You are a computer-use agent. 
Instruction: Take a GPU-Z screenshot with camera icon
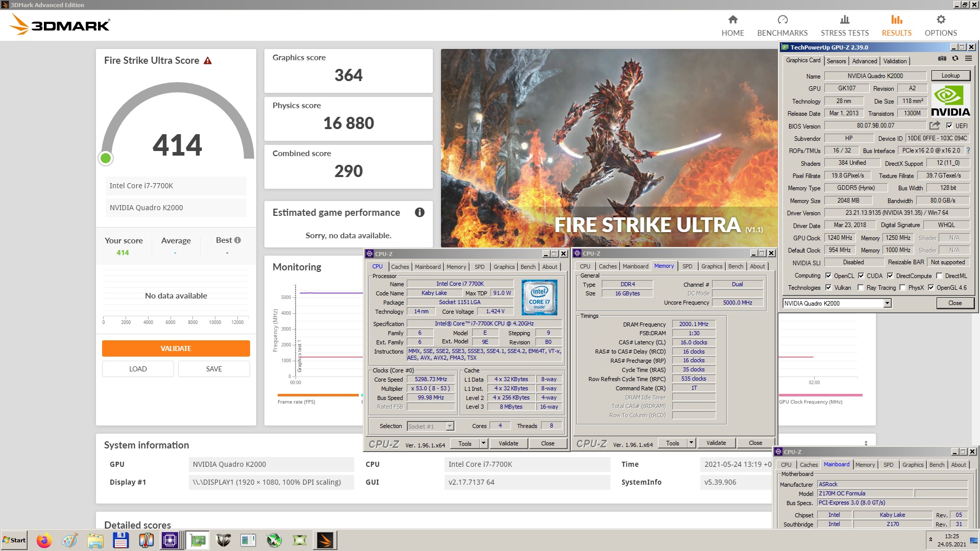click(x=942, y=59)
